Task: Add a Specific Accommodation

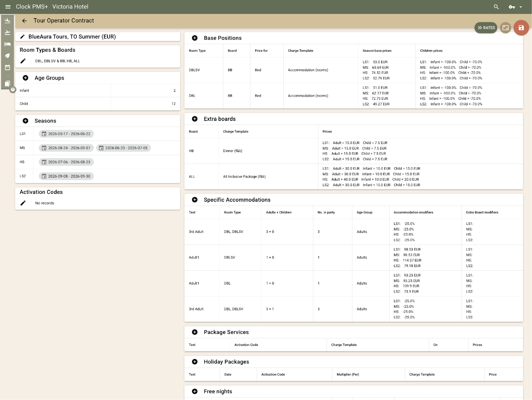Action: (x=195, y=200)
